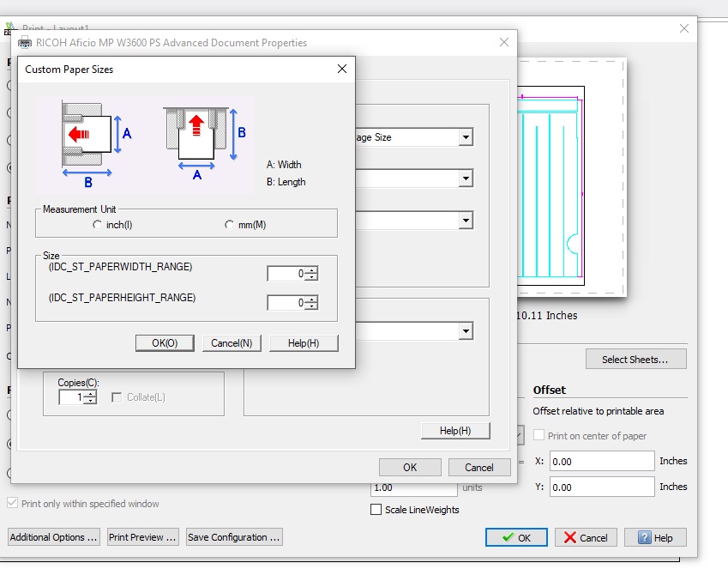Click the horizontal-feed paper orientation diagram
728x581 pixels.
[x=97, y=144]
